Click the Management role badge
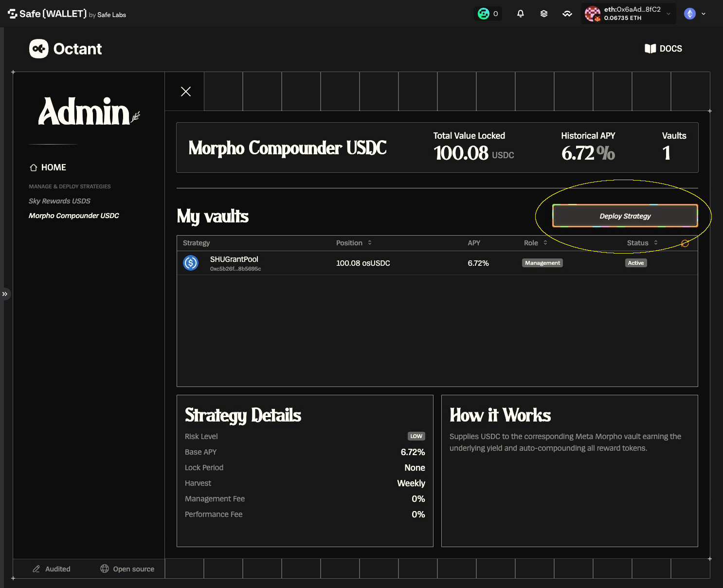Viewport: 723px width, 588px height. coord(542,263)
